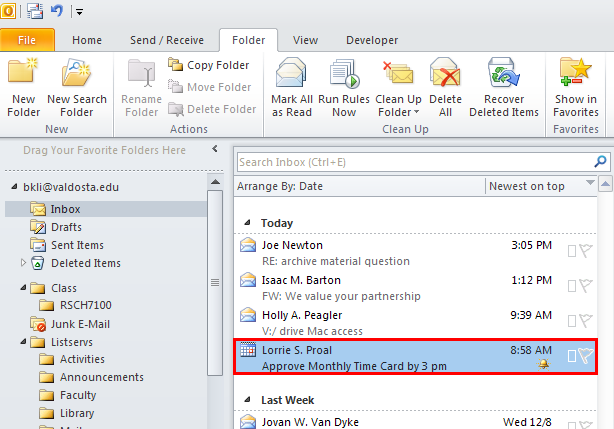This screenshot has height=429, width=614.
Task: Flag Holly A. Peagler's message
Action: (x=586, y=321)
